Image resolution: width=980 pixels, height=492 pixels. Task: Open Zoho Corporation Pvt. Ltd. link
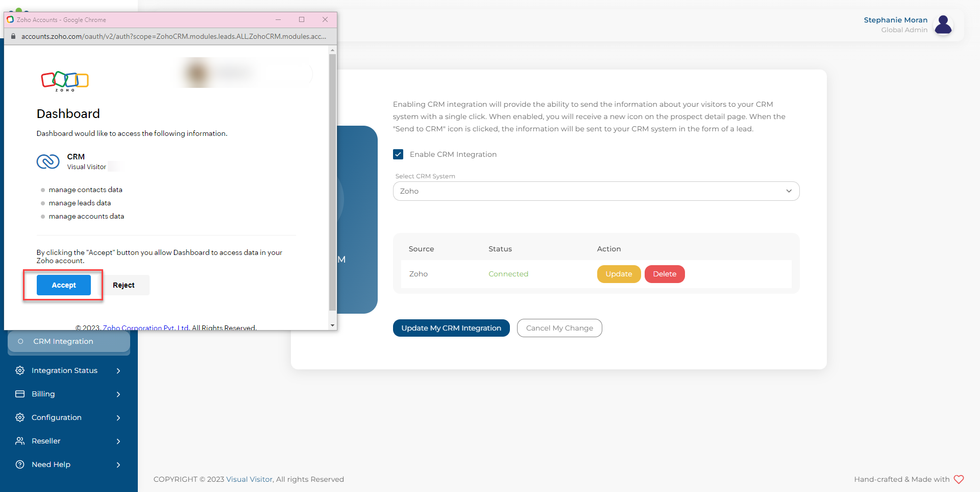point(146,327)
